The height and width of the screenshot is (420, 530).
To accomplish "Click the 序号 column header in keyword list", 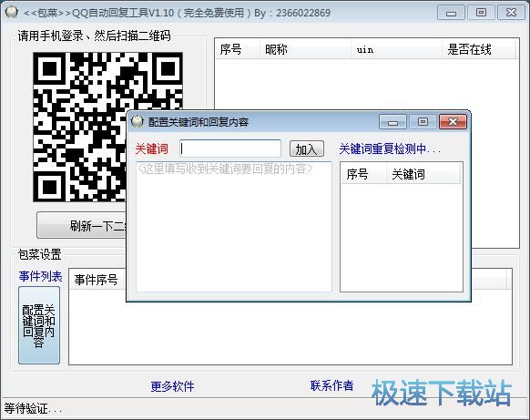I will tap(363, 175).
